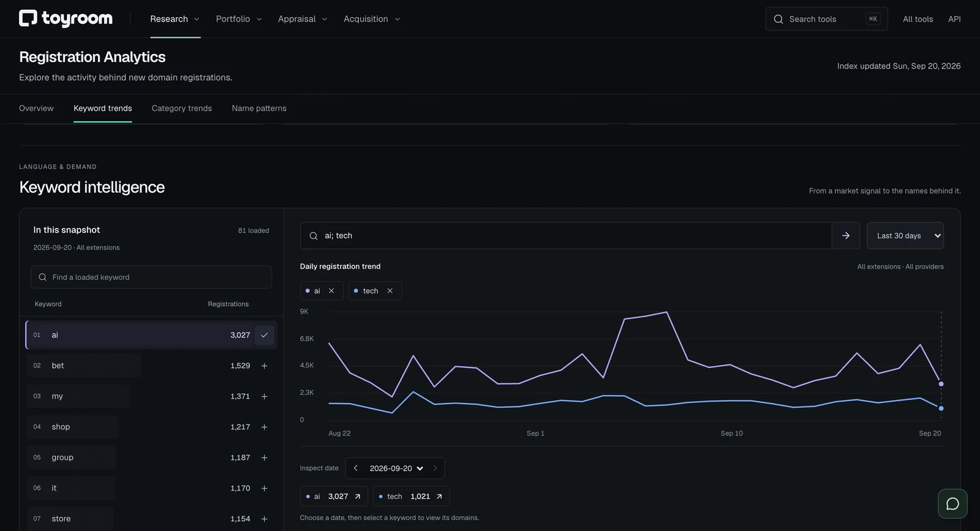Click the Find a loaded keyword field
980x531 pixels.
coord(151,277)
